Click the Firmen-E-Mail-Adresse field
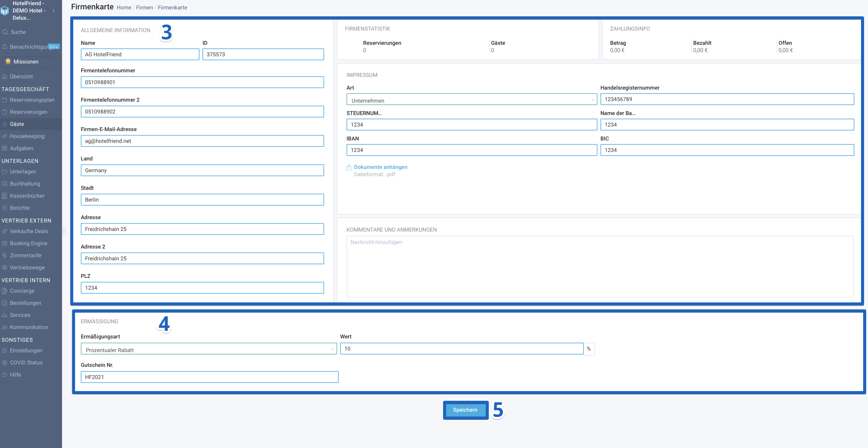 pyautogui.click(x=202, y=141)
